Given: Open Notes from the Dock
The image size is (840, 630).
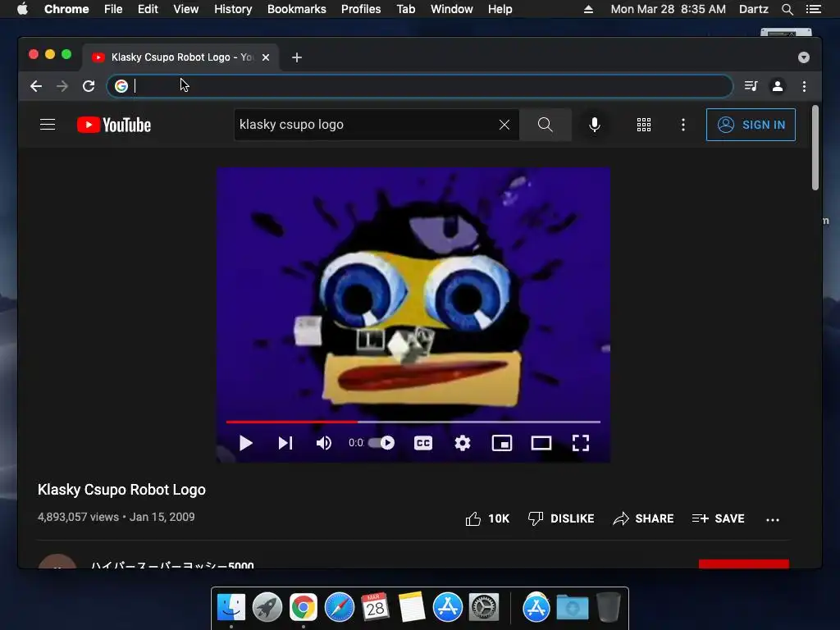Looking at the screenshot, I should click(412, 608).
